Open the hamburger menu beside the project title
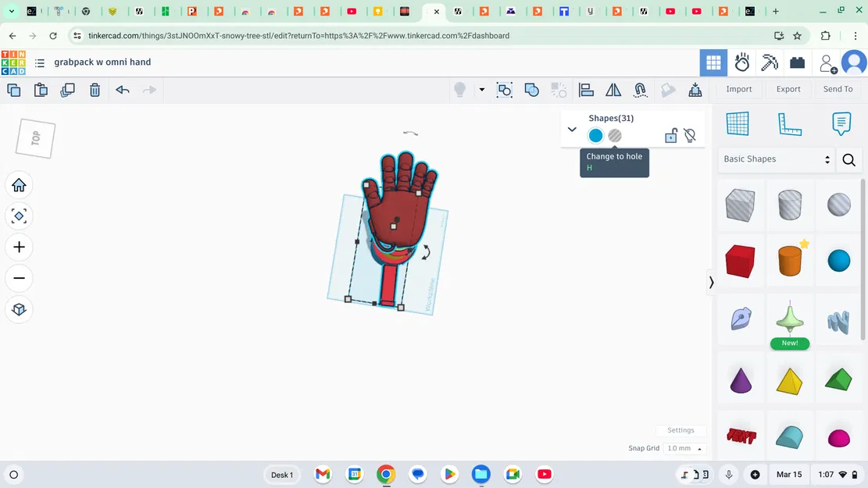The width and height of the screenshot is (868, 488). pos(40,62)
